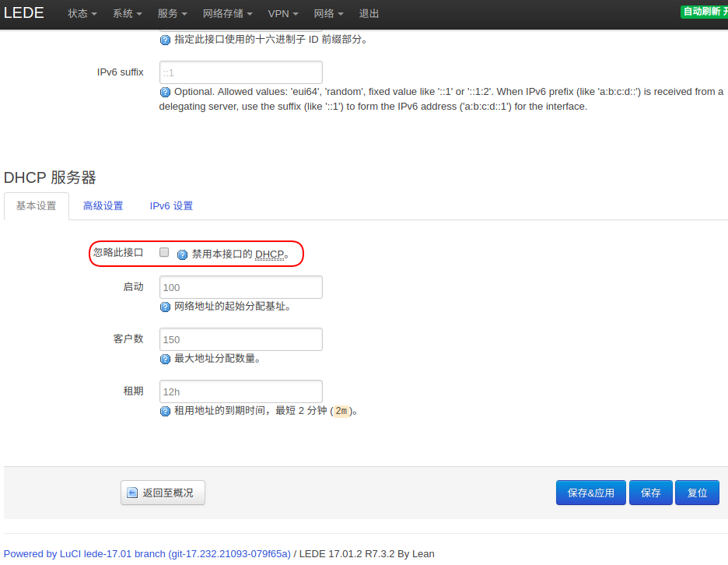This screenshot has width=728, height=565.
Task: Open the Powered by LuCI link
Action: [x=147, y=554]
